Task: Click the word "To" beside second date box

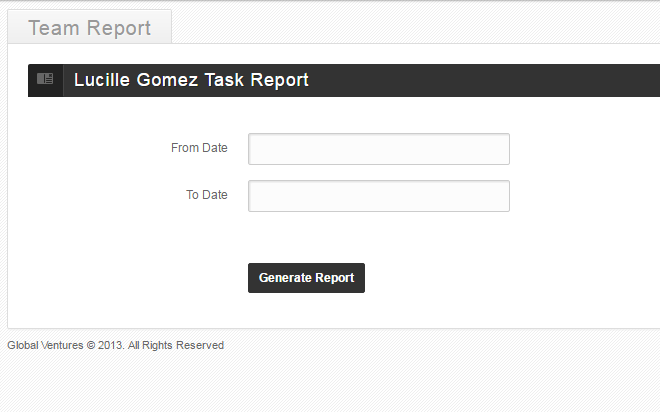Action: pyautogui.click(x=193, y=195)
